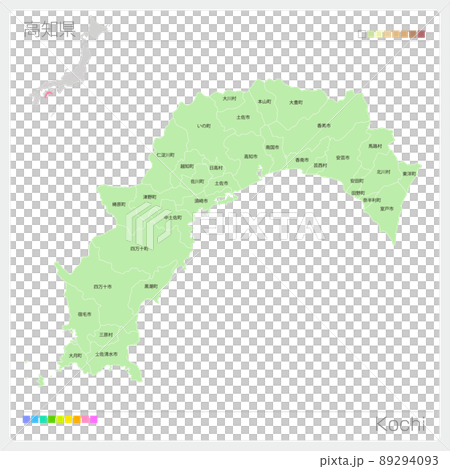Click the white swatch in top-right palette
This screenshot has height=469, width=450.
(362, 34)
